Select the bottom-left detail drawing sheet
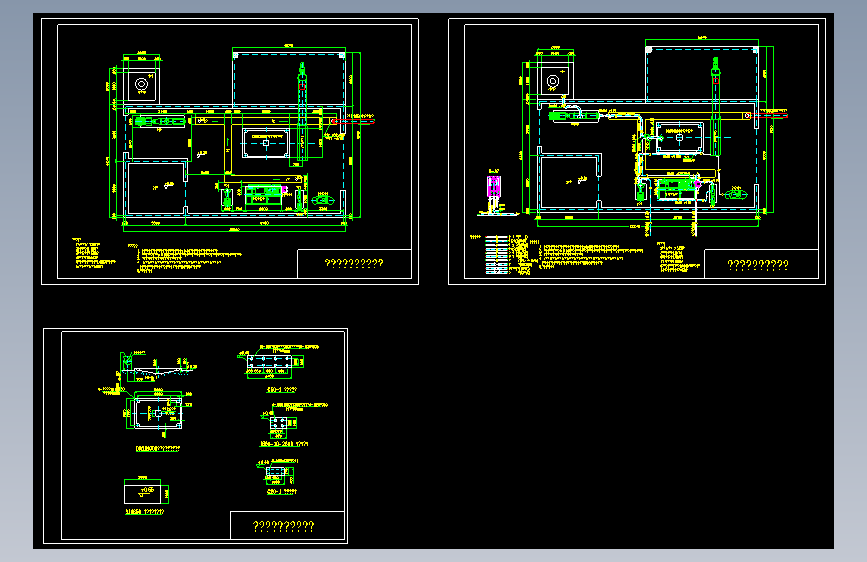The width and height of the screenshot is (867, 562). click(195, 436)
